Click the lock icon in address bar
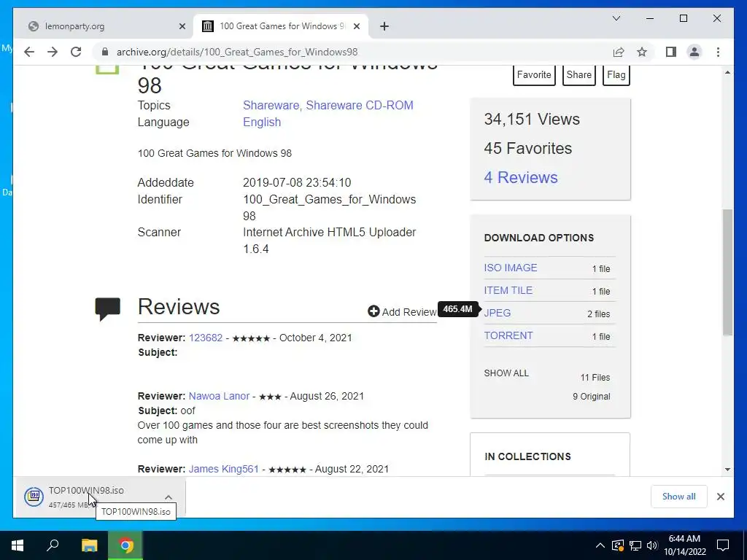 [105, 52]
